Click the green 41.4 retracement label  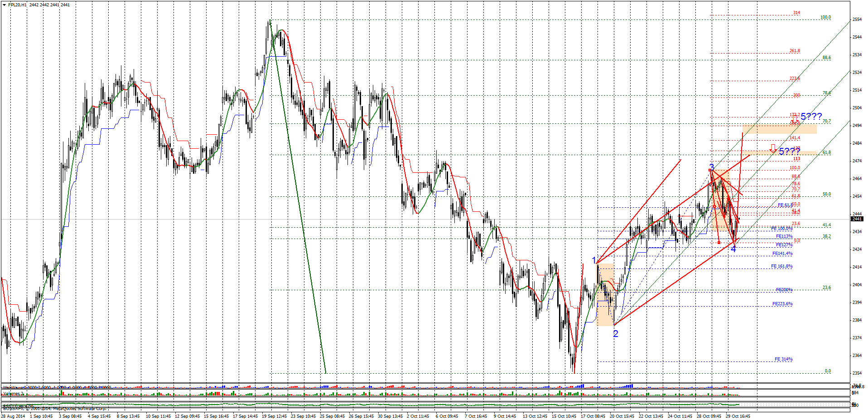pyautogui.click(x=827, y=225)
